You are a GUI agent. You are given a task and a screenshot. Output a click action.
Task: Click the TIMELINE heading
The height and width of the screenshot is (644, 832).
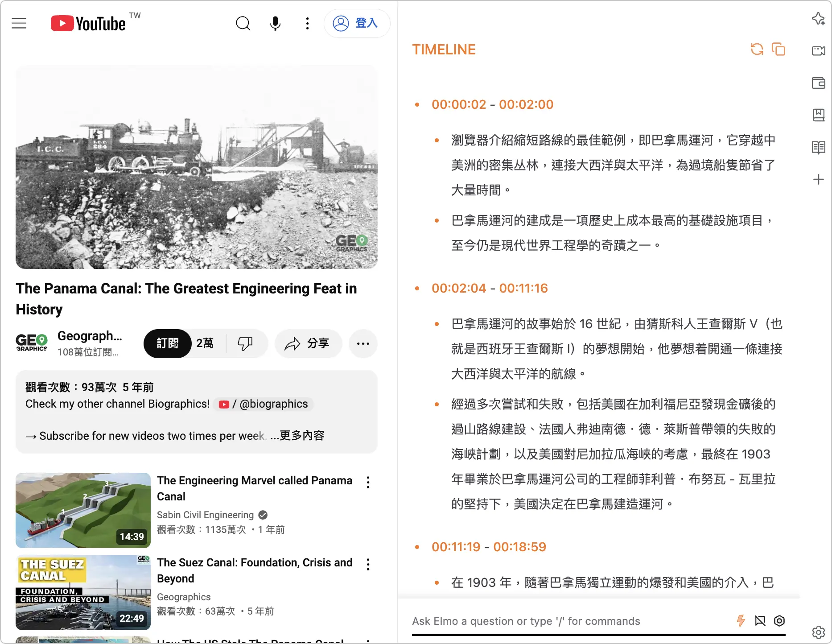point(444,50)
